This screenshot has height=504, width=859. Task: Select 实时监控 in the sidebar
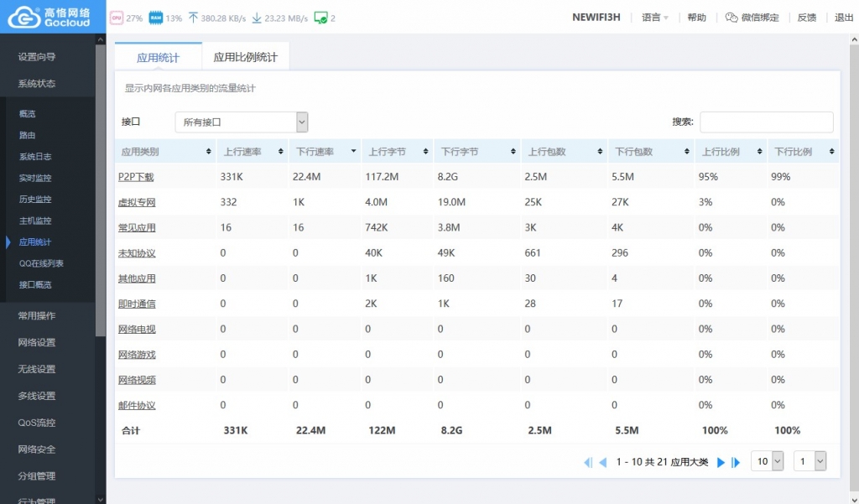click(35, 178)
